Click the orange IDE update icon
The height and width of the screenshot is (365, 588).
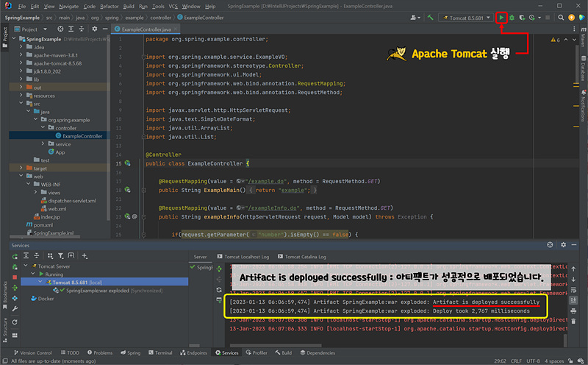(x=572, y=18)
